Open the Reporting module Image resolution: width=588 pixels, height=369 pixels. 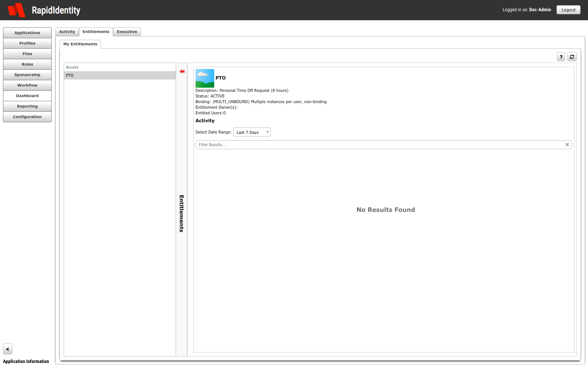(x=27, y=106)
